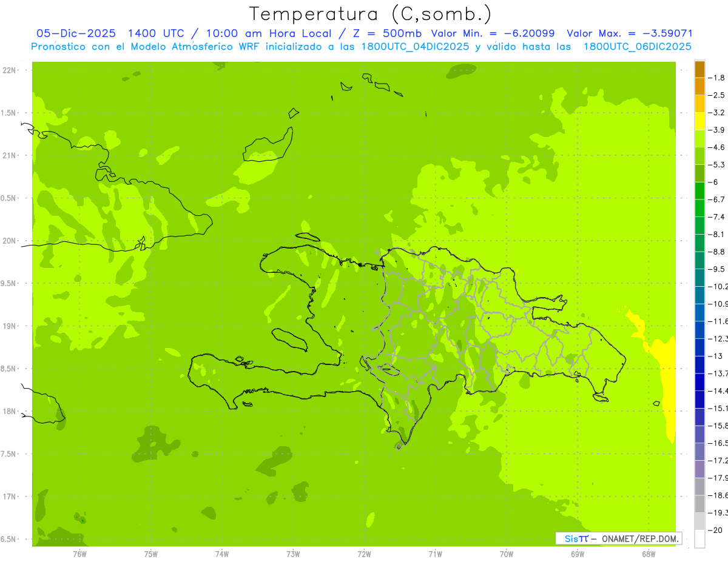Click the '76W' longitude axis label
Image resolution: width=728 pixels, height=562 pixels.
[x=79, y=554]
